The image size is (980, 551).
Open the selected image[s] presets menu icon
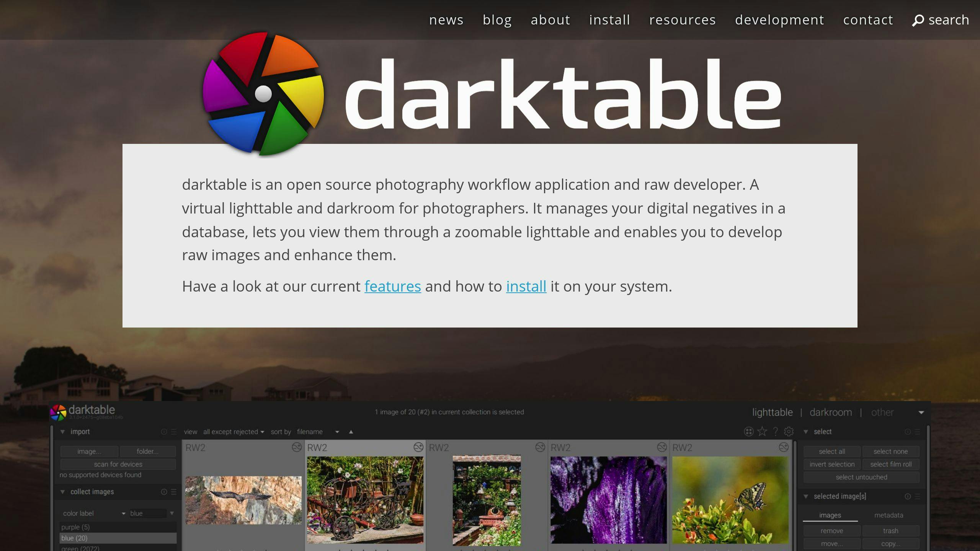coord(917,496)
